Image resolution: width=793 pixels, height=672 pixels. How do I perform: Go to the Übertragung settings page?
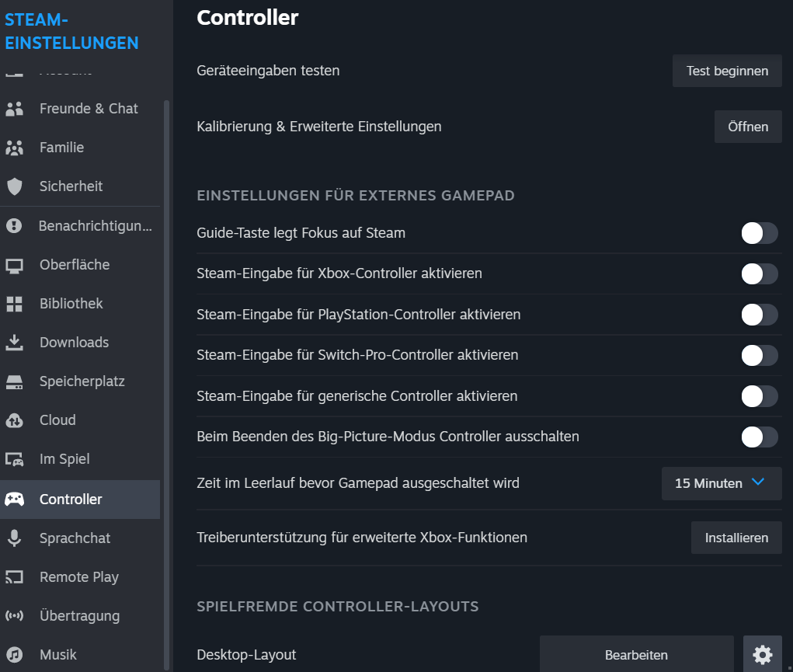80,616
